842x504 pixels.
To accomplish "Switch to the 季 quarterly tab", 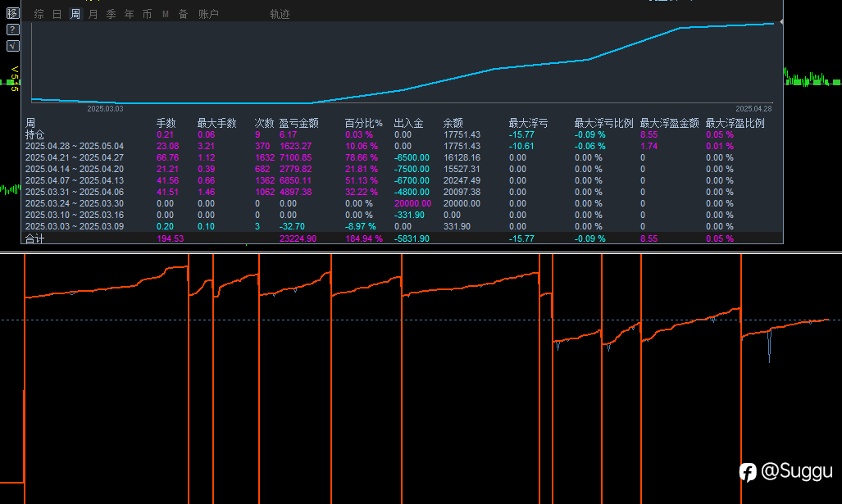I will 112,14.
